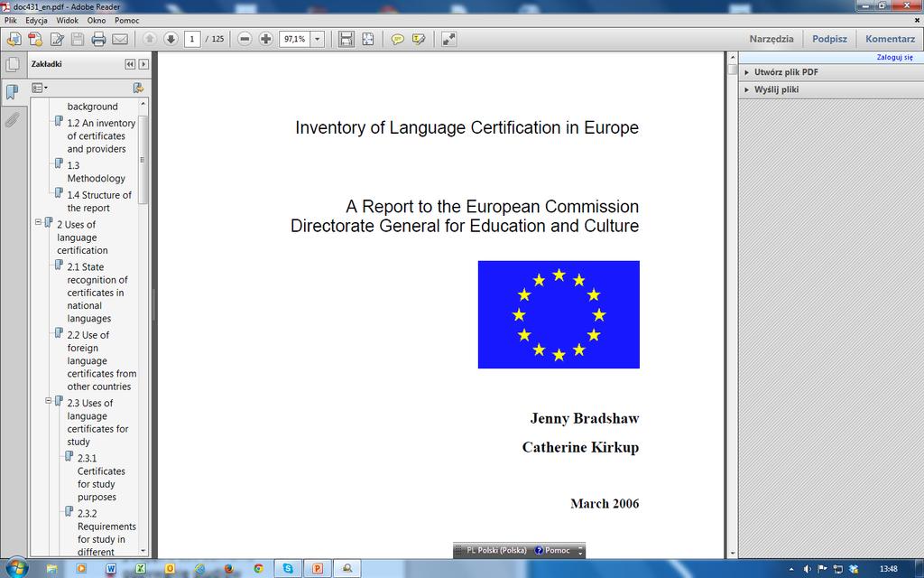This screenshot has width=924, height=578.
Task: Open the Pomoc menu in menu bar
Action: coord(126,20)
